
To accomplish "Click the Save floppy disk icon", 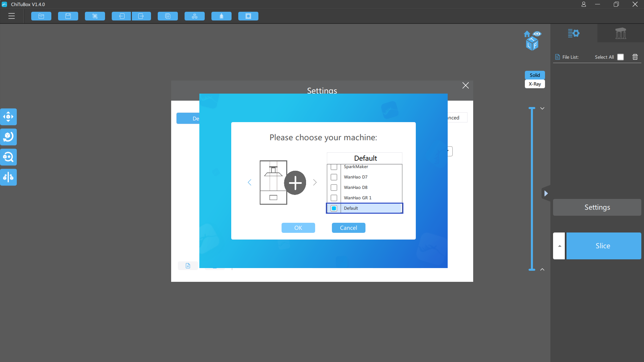I will point(68,16).
